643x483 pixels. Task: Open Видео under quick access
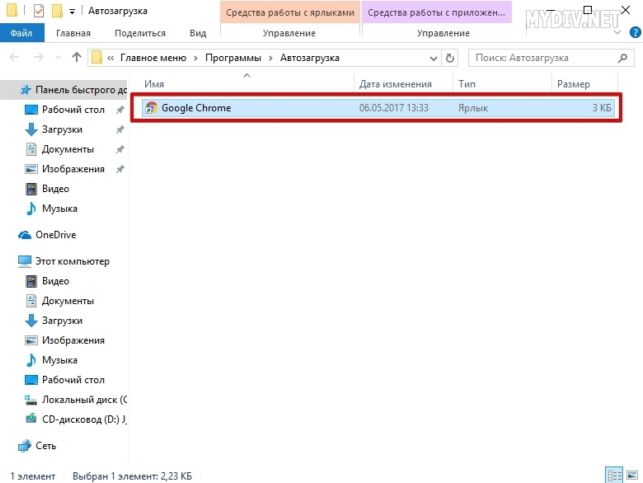point(55,189)
